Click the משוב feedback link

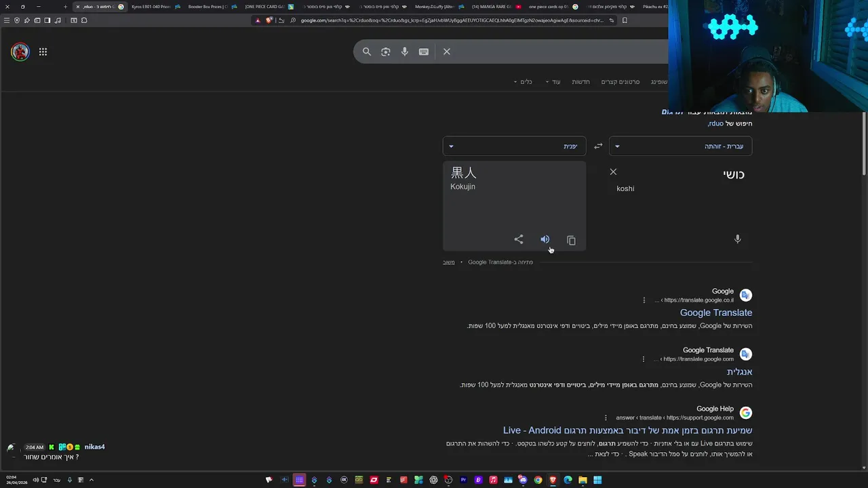tap(449, 262)
